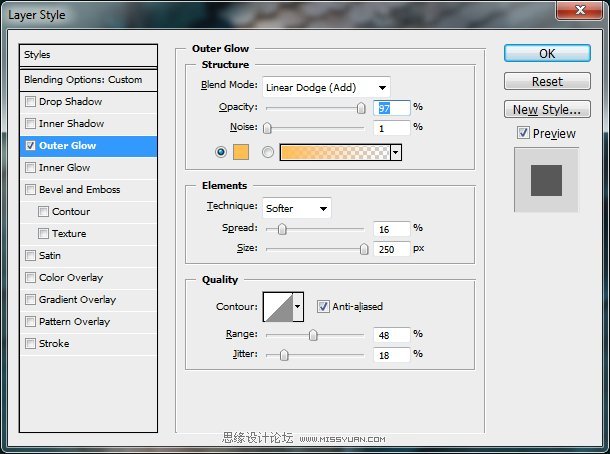The height and width of the screenshot is (454, 610).
Task: Click the Jitter value field
Action: pyautogui.click(x=391, y=355)
